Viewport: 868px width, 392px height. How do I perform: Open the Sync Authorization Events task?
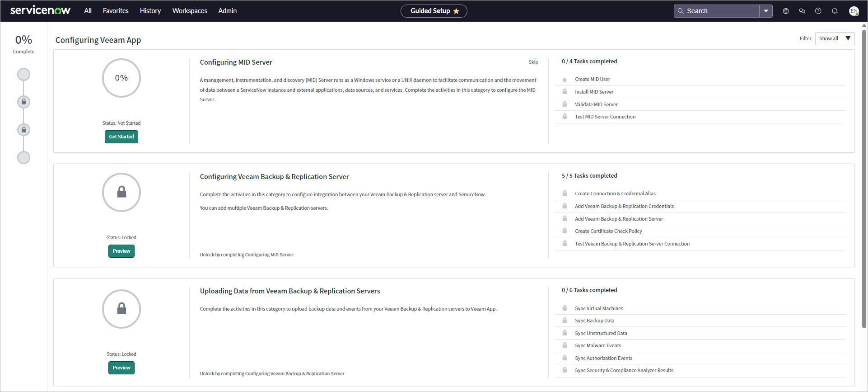coord(603,358)
